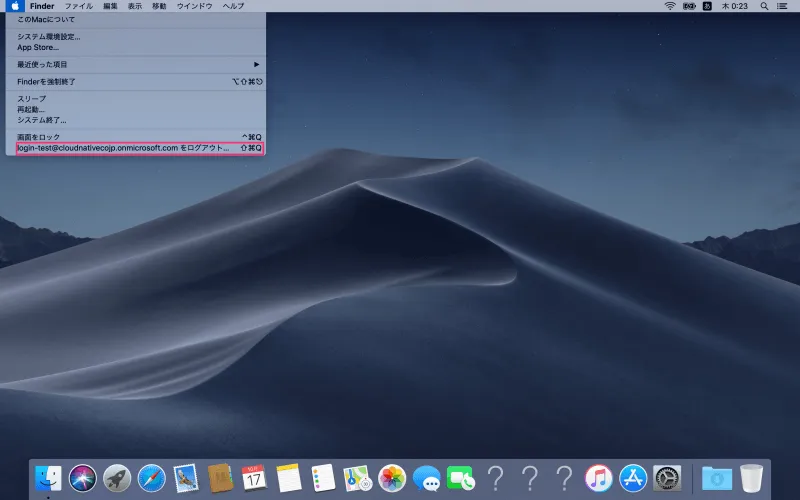The image size is (800, 500).
Task: Open Notification Center list icon
Action: (x=781, y=6)
